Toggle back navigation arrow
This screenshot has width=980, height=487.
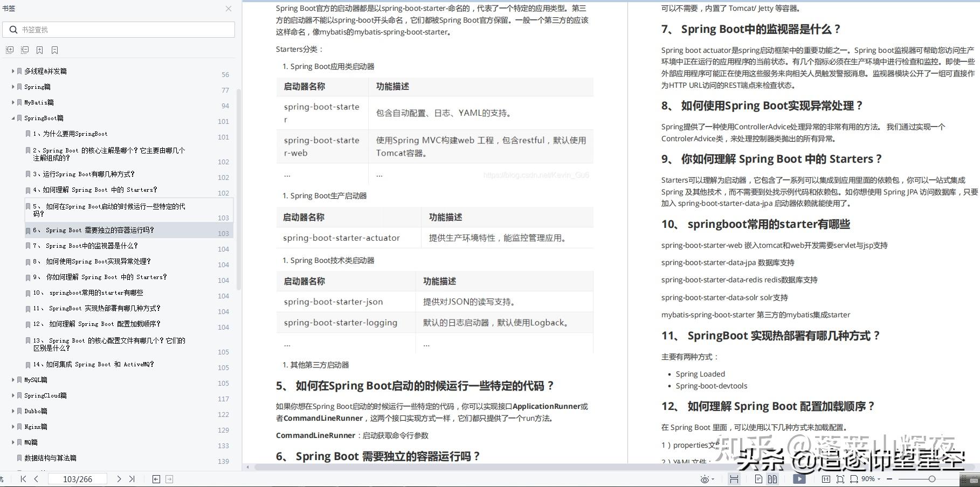click(x=156, y=478)
